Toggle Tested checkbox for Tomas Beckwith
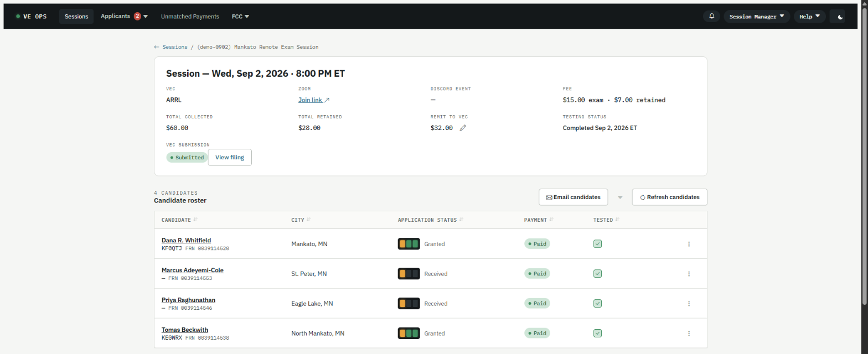The height and width of the screenshot is (354, 868). pos(597,333)
